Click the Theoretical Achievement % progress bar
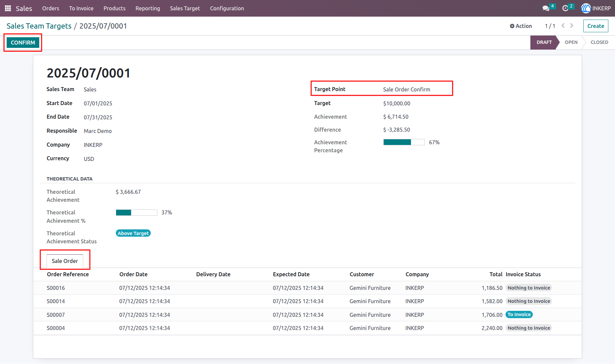 [x=136, y=212]
